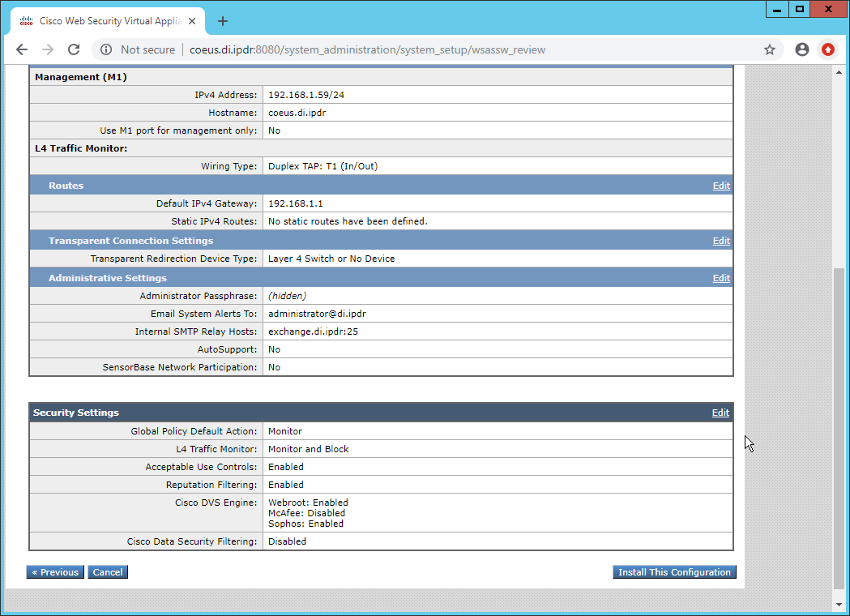This screenshot has height=616, width=850.
Task: Click the Routes section header title
Action: (x=66, y=186)
